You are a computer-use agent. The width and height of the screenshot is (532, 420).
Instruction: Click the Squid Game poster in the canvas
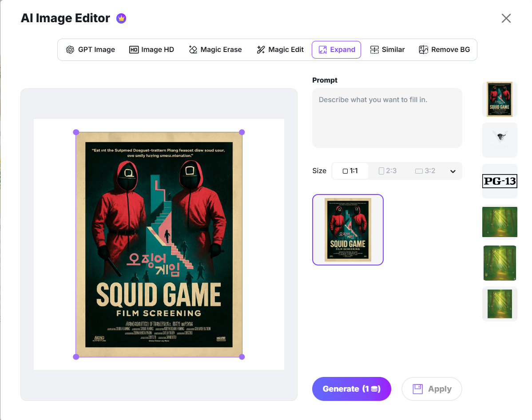(159, 245)
